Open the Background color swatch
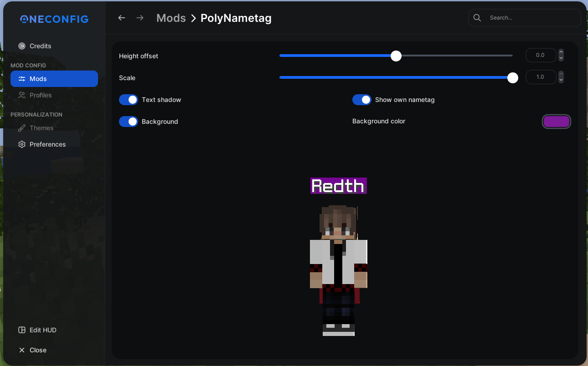This screenshot has height=366, width=588. coord(557,122)
